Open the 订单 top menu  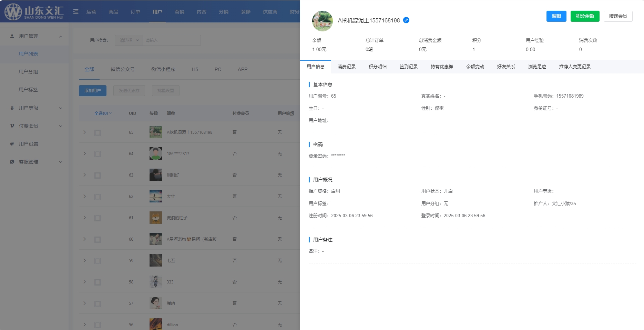tap(135, 12)
